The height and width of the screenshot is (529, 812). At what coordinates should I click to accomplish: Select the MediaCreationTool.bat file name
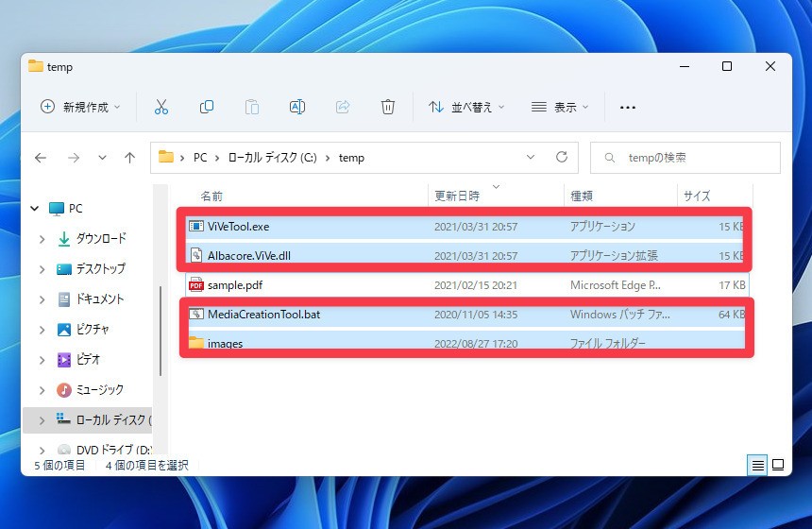click(264, 314)
